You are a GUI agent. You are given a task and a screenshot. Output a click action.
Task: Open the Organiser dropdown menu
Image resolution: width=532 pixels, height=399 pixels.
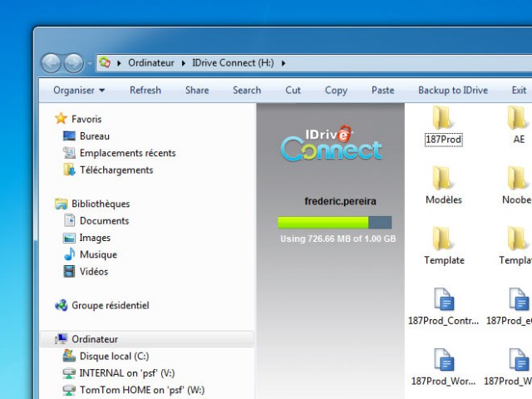(x=79, y=91)
